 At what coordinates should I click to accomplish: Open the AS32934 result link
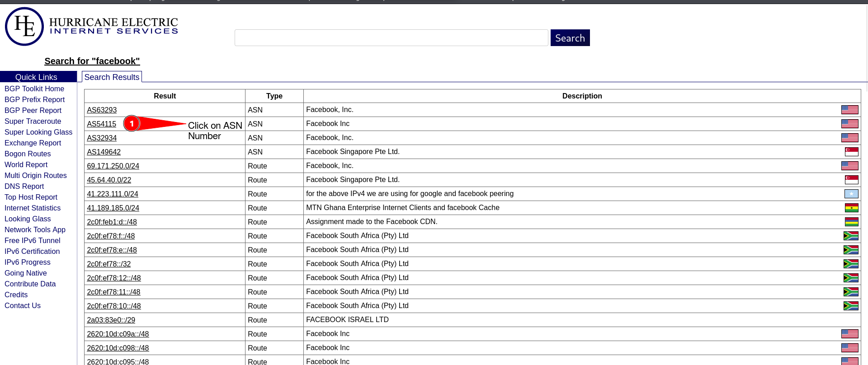click(102, 138)
